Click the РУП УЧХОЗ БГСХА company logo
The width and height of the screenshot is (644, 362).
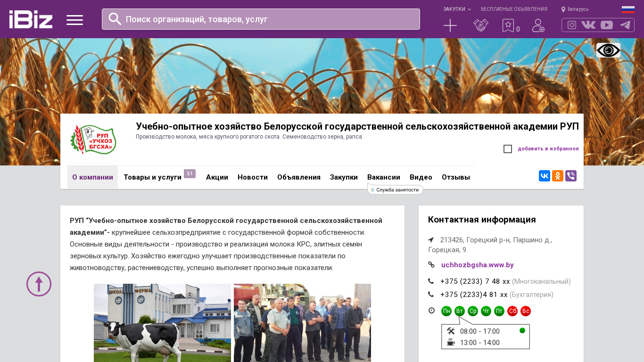pos(93,140)
